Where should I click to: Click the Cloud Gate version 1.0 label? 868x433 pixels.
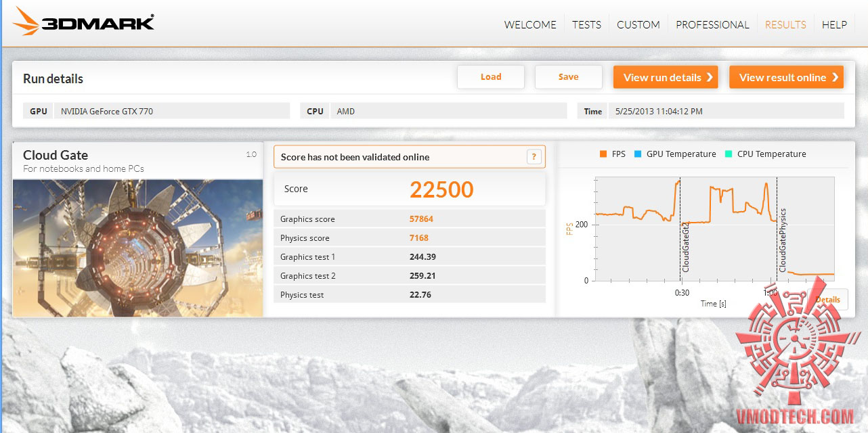[251, 154]
